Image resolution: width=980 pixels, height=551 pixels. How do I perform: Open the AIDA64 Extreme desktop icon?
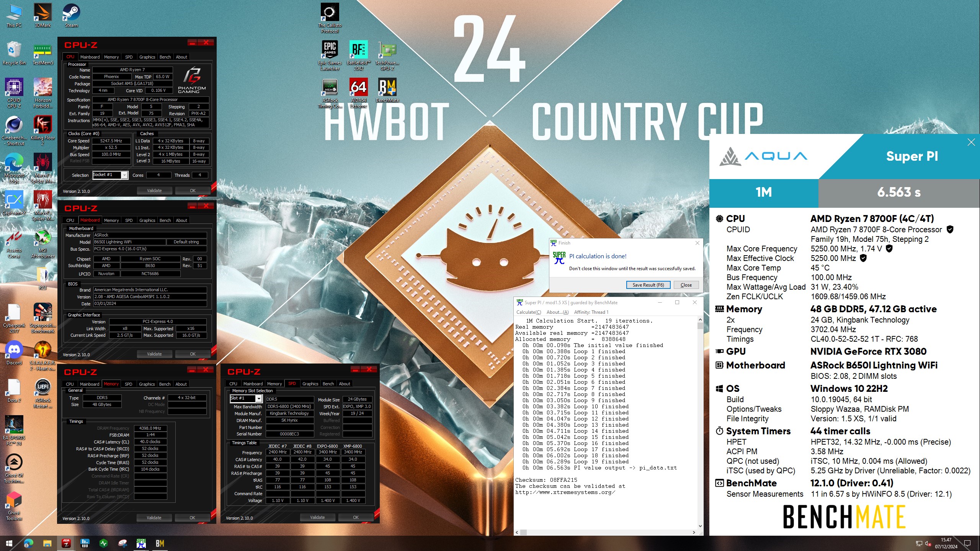358,93
